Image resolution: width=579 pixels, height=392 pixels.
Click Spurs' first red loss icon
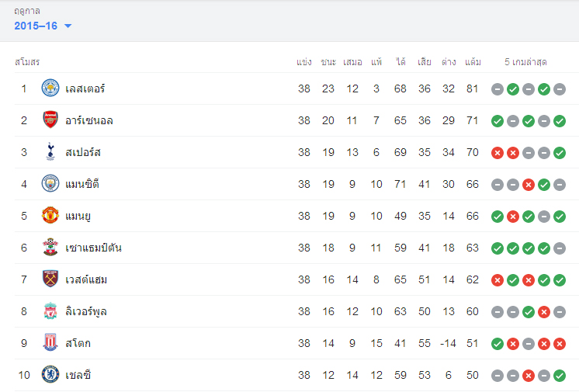coord(498,153)
